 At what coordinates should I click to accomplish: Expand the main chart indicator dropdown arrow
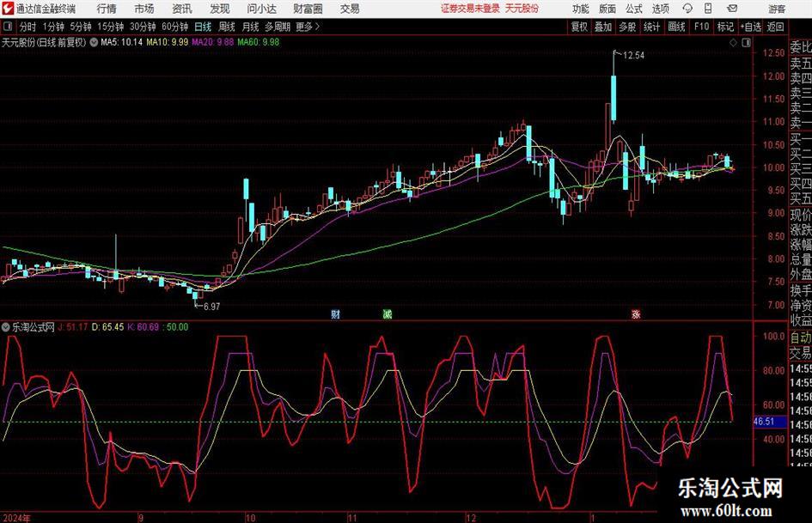click(x=94, y=42)
